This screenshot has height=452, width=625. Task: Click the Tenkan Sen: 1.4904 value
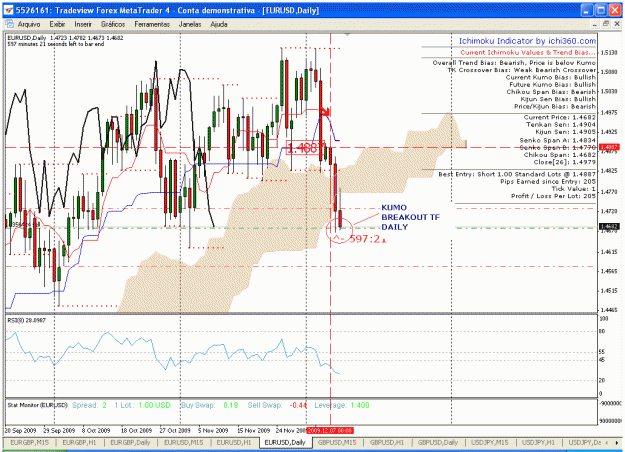click(561, 124)
